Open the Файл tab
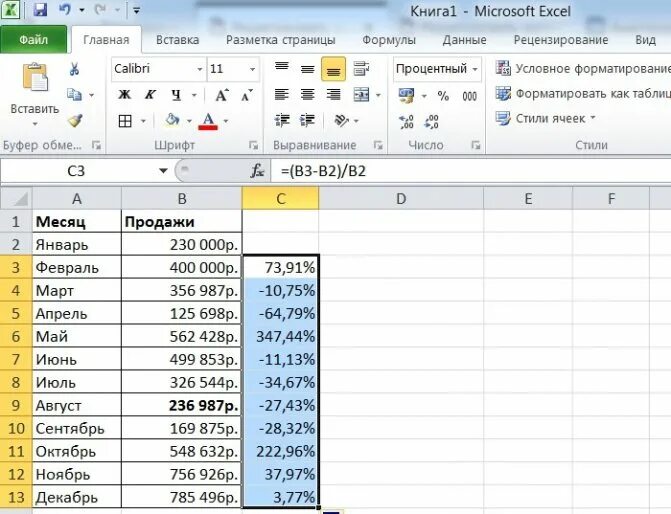Viewport: 671px width, 514px height. point(33,40)
